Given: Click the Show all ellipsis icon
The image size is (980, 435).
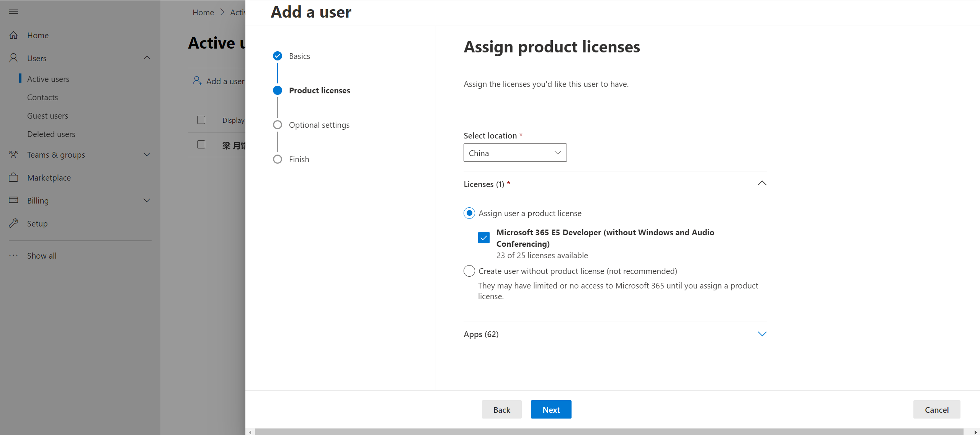Looking at the screenshot, I should (x=13, y=255).
